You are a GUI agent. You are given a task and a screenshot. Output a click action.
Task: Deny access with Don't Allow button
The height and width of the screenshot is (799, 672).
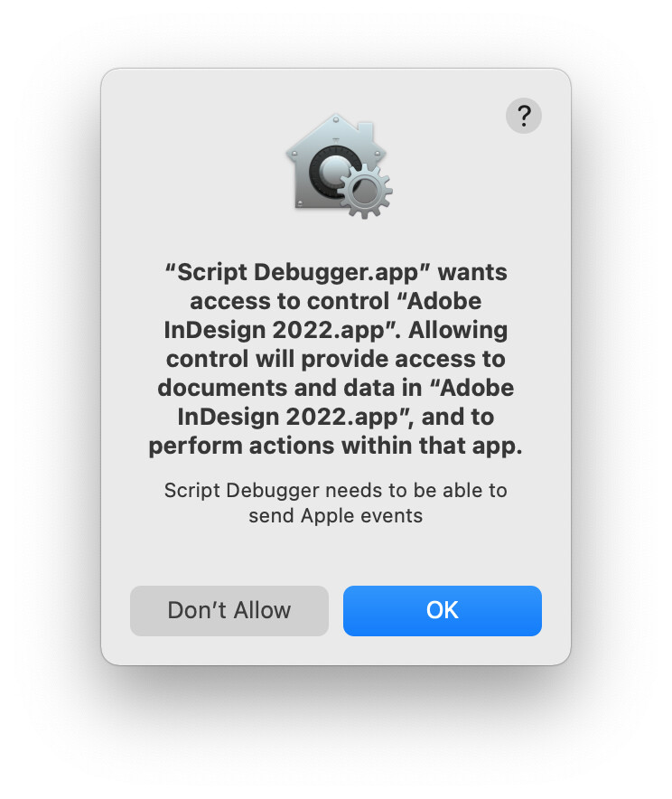coord(229,610)
